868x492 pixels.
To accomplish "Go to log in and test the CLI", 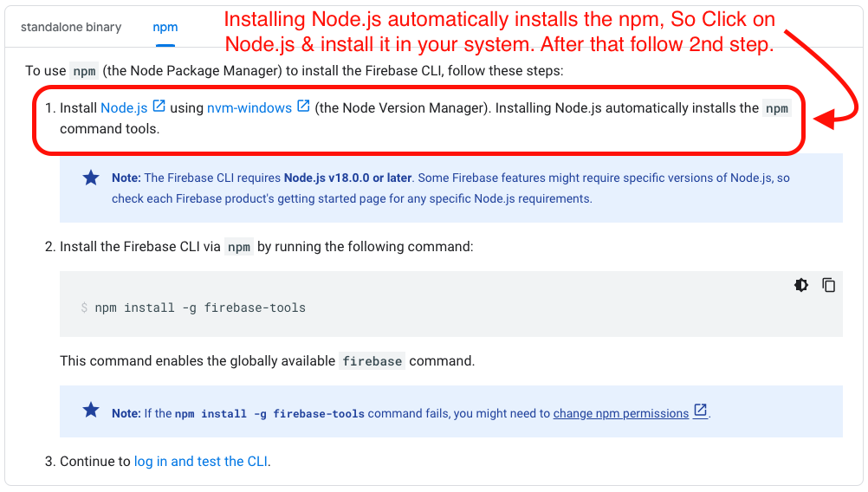I will pos(201,462).
